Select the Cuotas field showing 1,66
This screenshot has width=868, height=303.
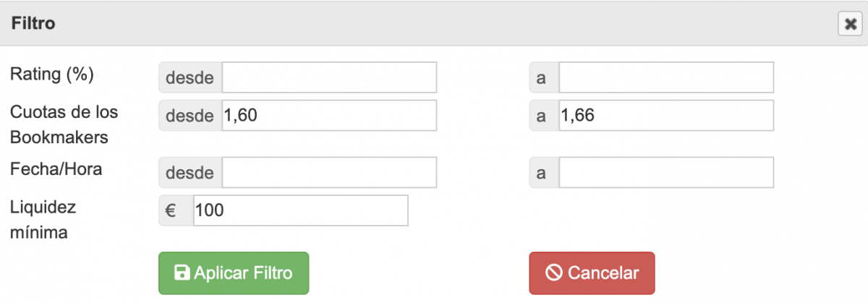click(666, 115)
